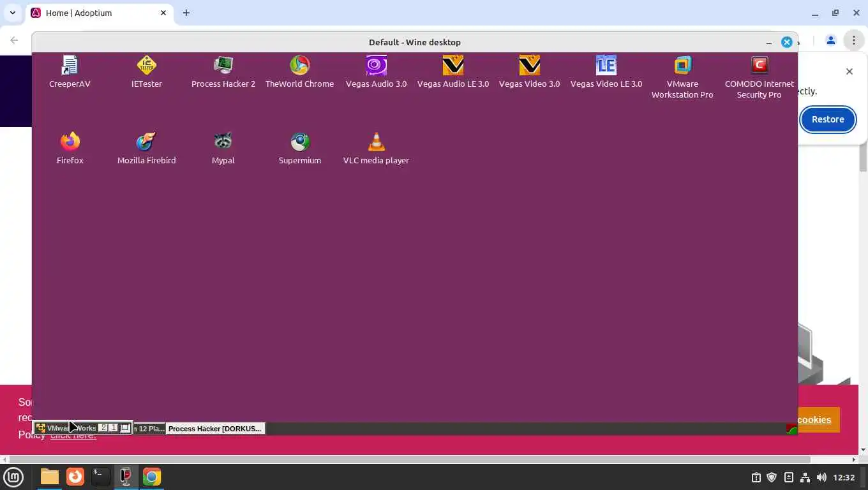Launch TheWorld Chrome icon

(299, 71)
